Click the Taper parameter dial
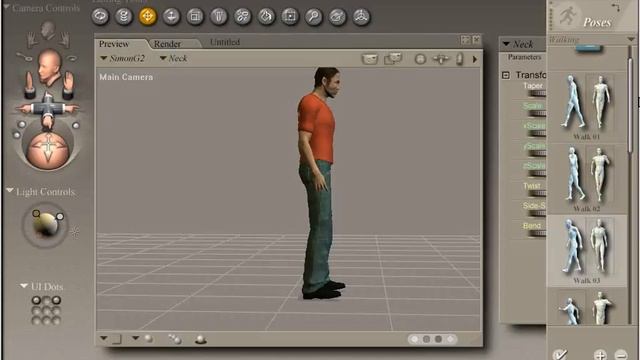Image resolution: width=640 pixels, height=360 pixels. click(x=538, y=93)
